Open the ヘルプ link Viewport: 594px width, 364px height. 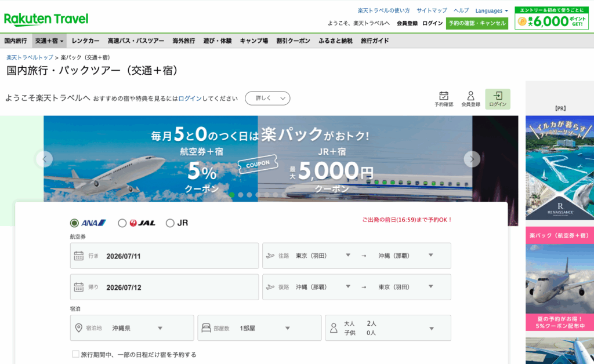pos(461,10)
